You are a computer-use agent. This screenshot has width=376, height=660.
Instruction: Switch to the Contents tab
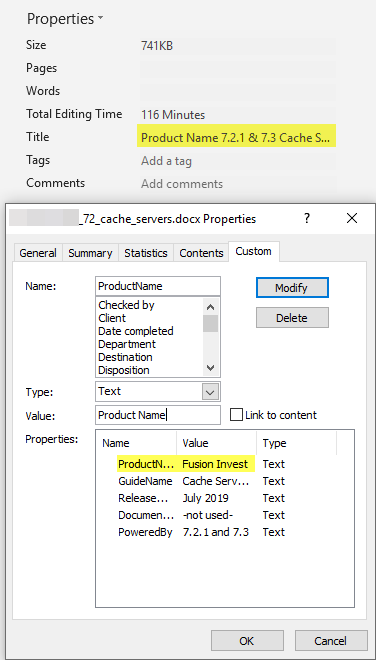click(x=201, y=253)
